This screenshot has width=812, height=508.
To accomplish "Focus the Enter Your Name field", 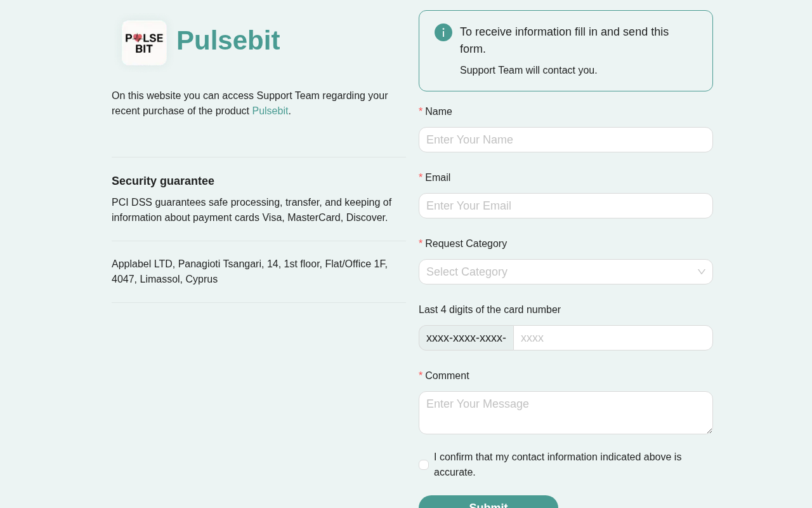I will coord(565,140).
